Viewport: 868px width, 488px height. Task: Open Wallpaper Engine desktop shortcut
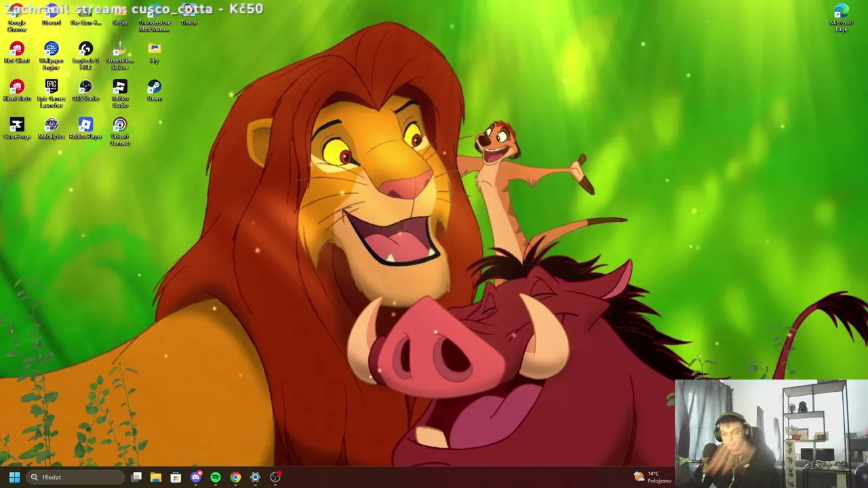pos(52,56)
